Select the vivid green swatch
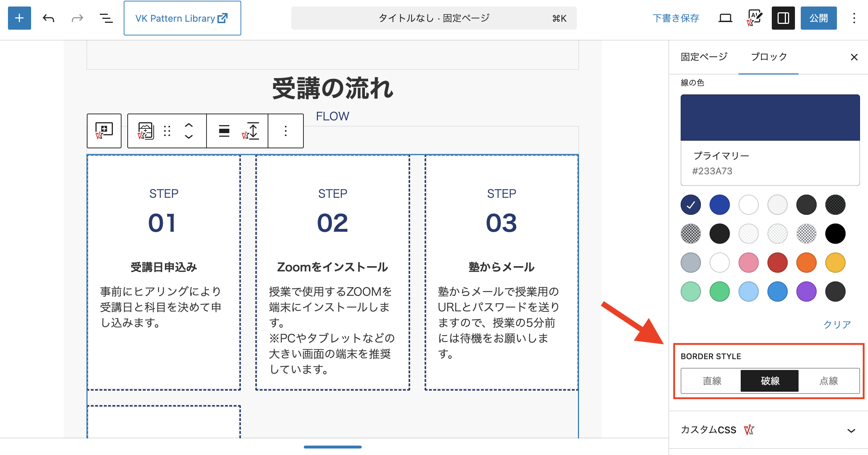 [x=720, y=292]
